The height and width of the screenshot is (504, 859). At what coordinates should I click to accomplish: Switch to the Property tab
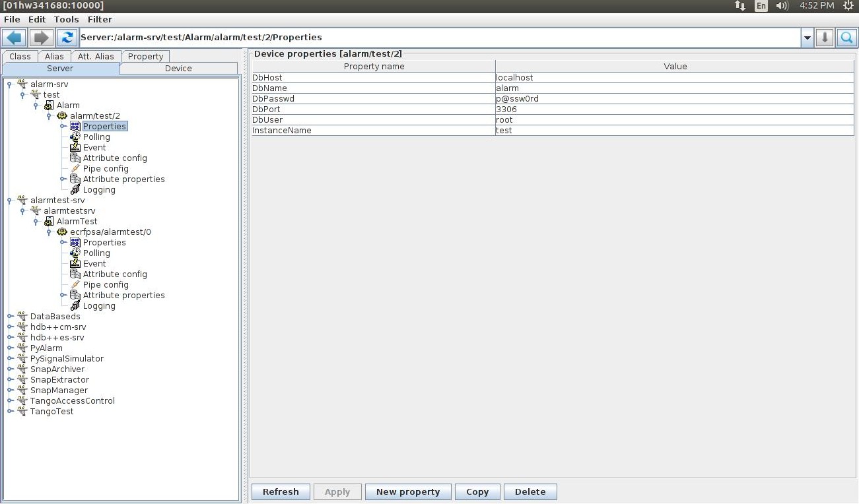click(145, 57)
